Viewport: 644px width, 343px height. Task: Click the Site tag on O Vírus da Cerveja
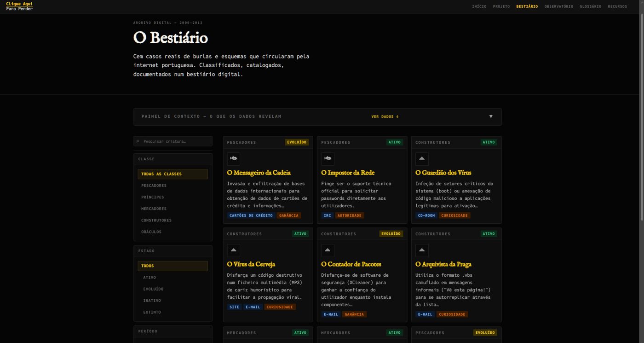235,307
